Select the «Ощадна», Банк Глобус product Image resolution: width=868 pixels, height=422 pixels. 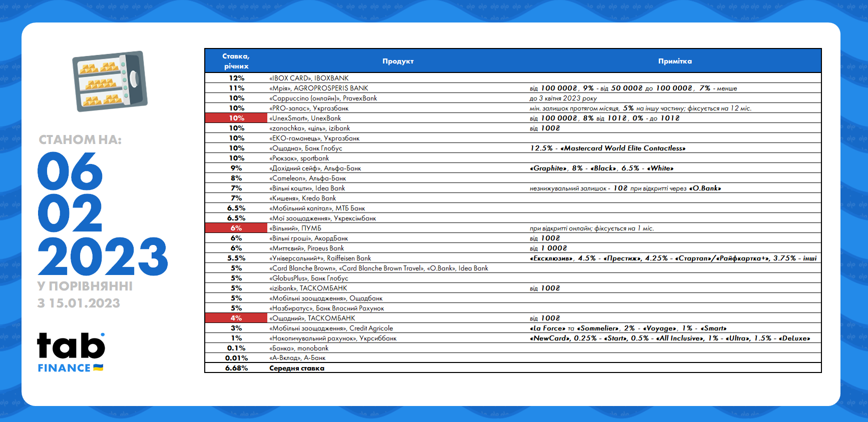(x=306, y=148)
